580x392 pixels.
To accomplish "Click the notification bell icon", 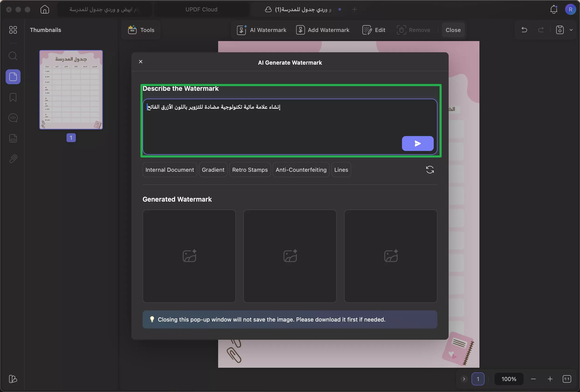I will coord(554,10).
